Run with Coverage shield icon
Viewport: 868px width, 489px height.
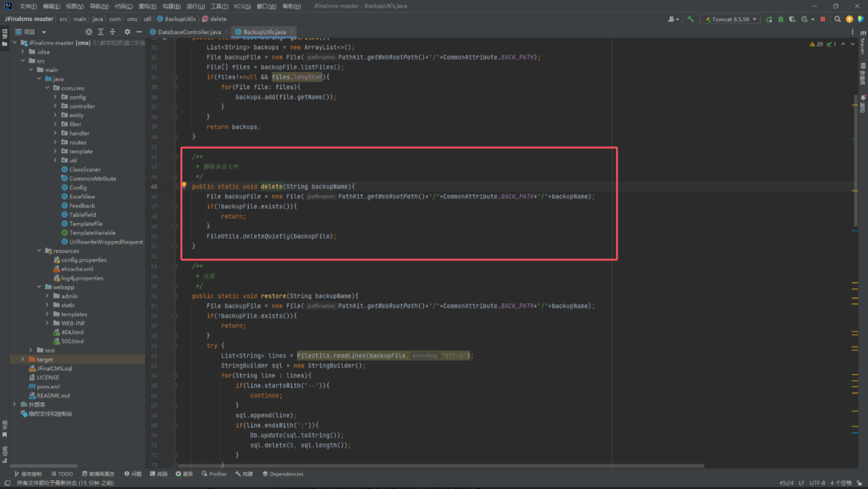click(792, 19)
